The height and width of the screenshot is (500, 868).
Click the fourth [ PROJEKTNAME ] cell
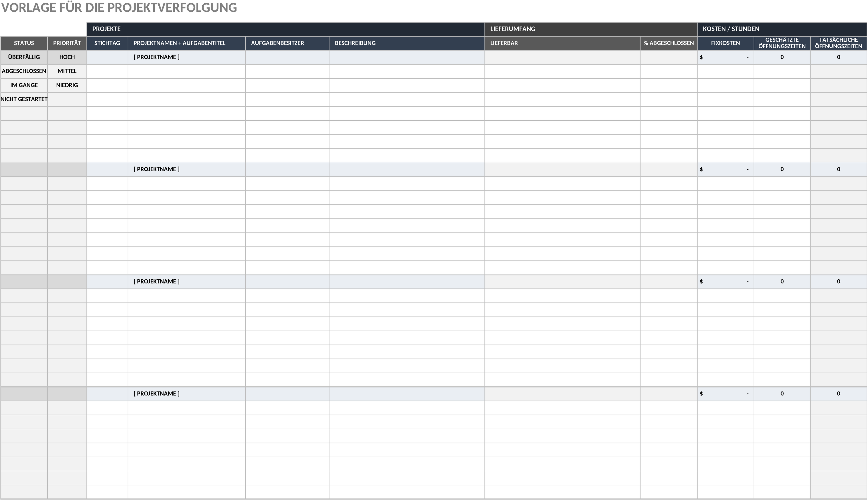click(187, 394)
